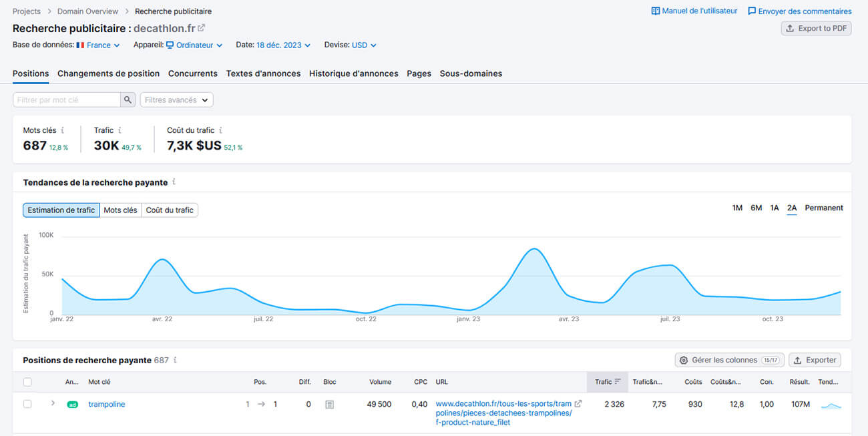Screen dimensions: 868x436
Task: Click the Export to PDF button
Action: 816,28
